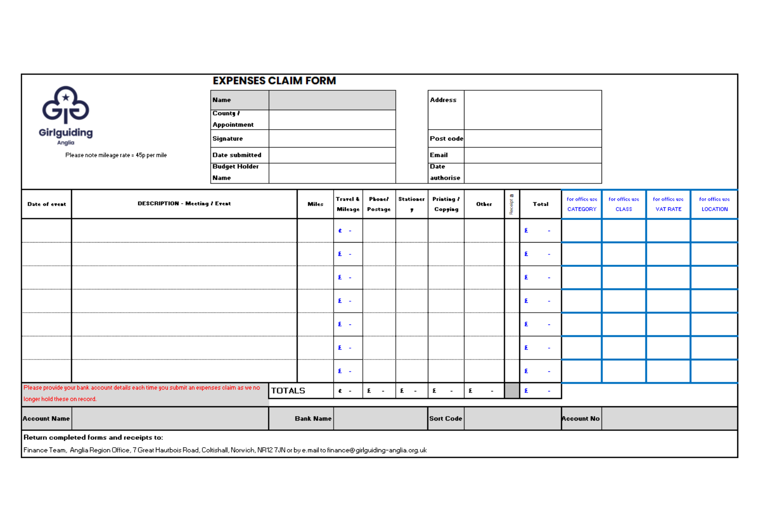
Task: Click the Email input field
Action: (x=532, y=155)
